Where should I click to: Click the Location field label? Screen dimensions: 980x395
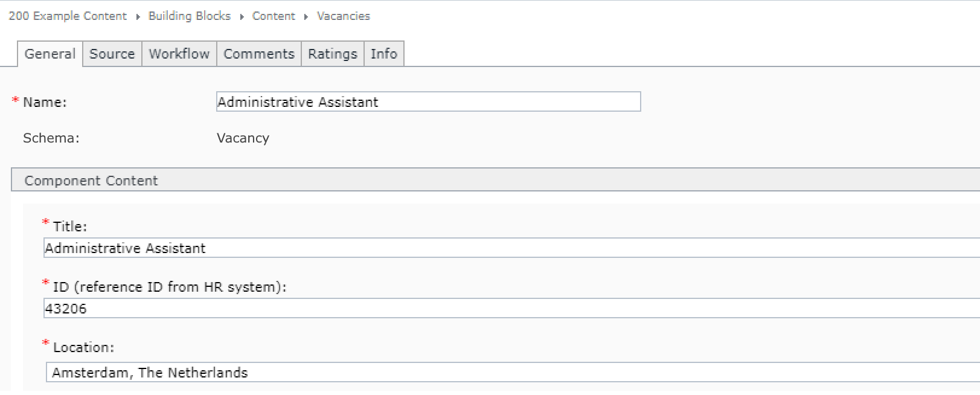[83, 347]
